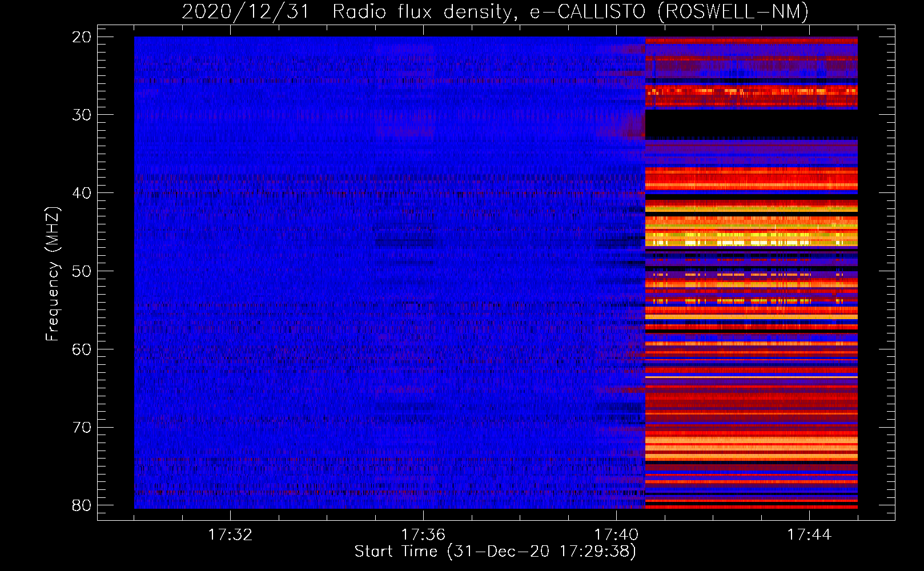Viewport: 924px width, 571px height.
Task: Click the frequency tick label '50'
Action: coord(82,271)
